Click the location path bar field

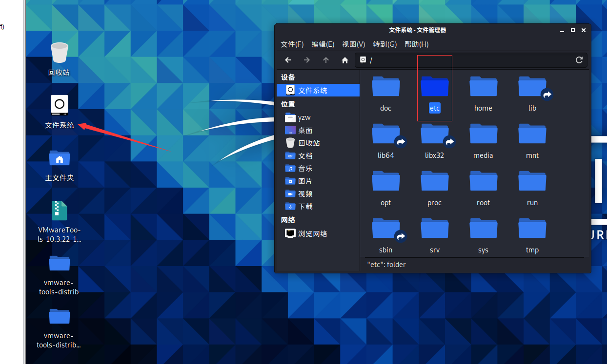[x=468, y=60]
